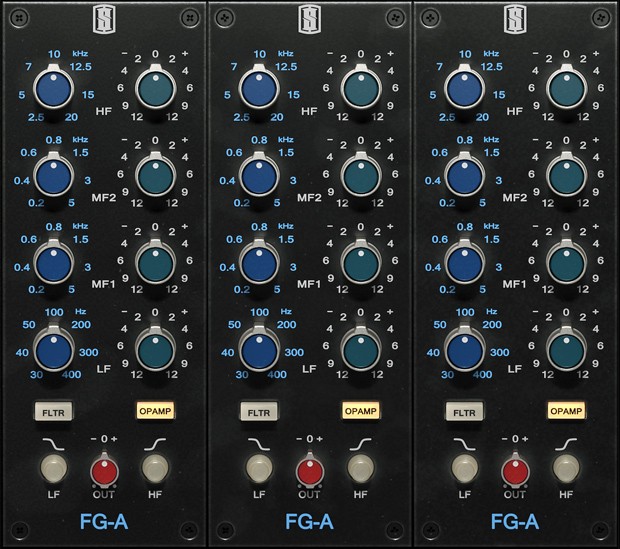Click the HF gain knob on the left module
The image size is (620, 549).
pyautogui.click(x=155, y=89)
